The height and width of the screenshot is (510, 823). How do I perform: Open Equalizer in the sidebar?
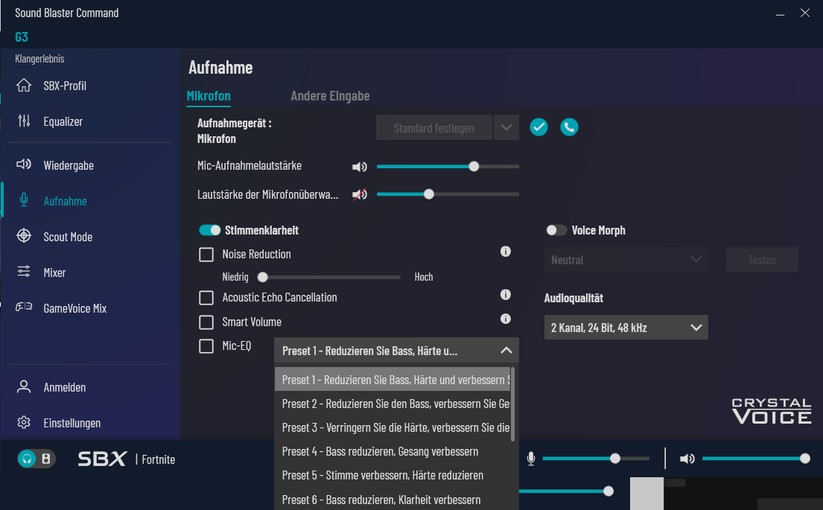tap(63, 121)
